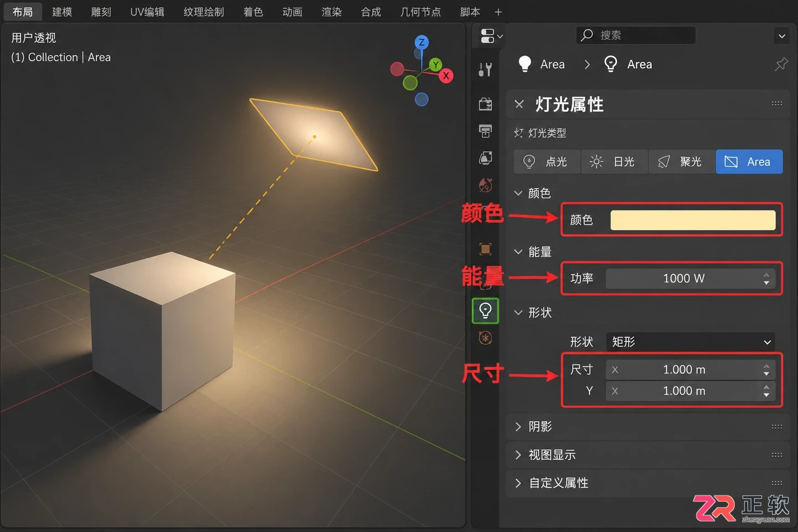Select the 聚光 light type

coord(682,162)
